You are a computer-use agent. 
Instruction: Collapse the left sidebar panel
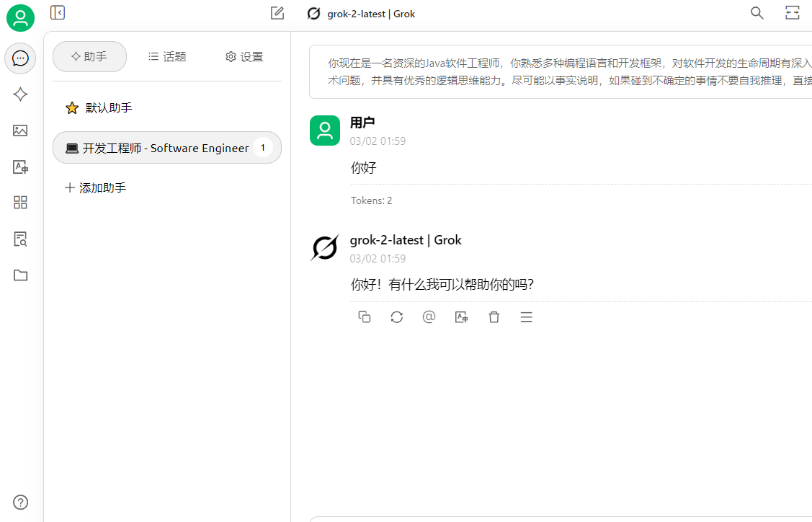click(x=58, y=12)
